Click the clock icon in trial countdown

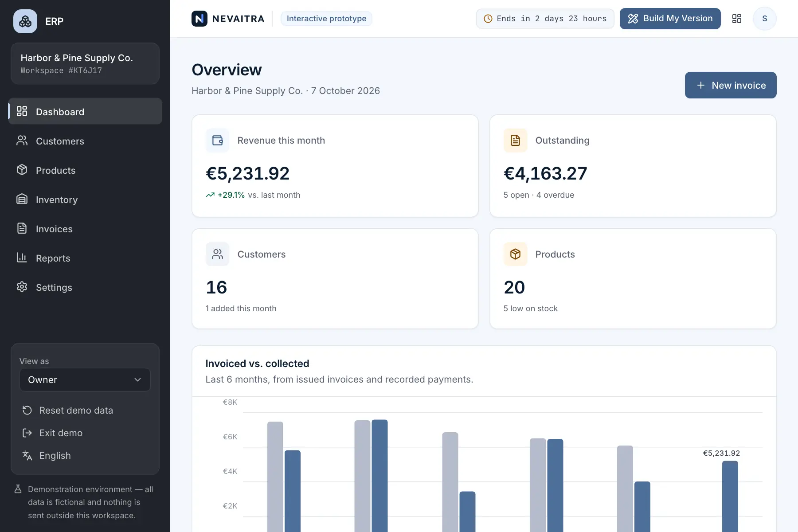click(488, 19)
